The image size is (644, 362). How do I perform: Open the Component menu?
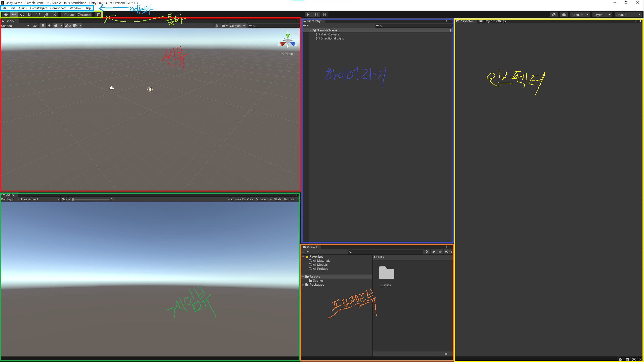click(58, 8)
